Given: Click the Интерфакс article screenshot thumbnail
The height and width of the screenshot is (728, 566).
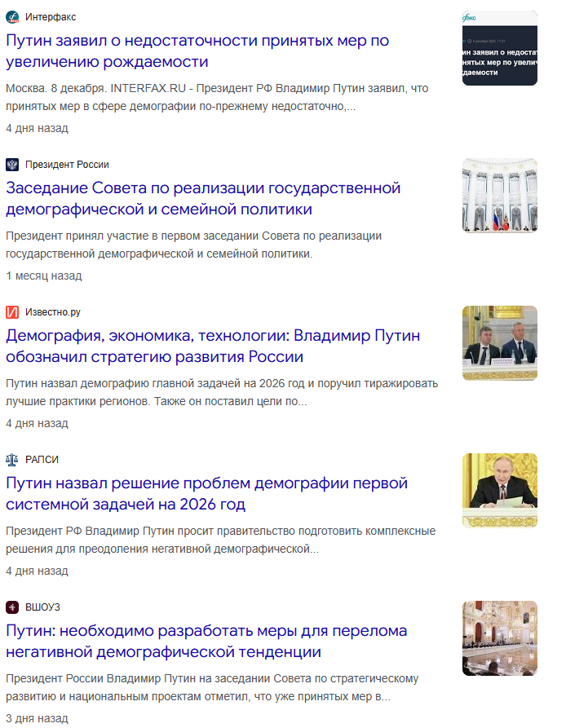Looking at the screenshot, I should [500, 48].
